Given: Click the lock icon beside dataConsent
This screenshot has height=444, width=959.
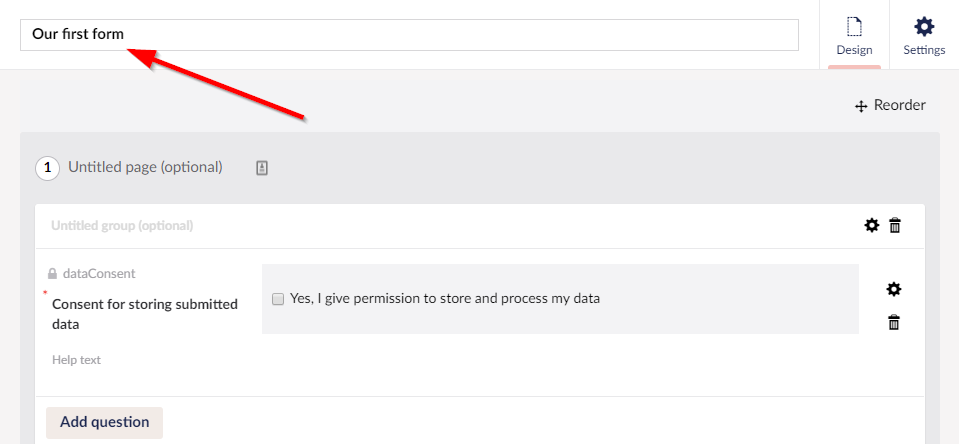Looking at the screenshot, I should (x=52, y=274).
